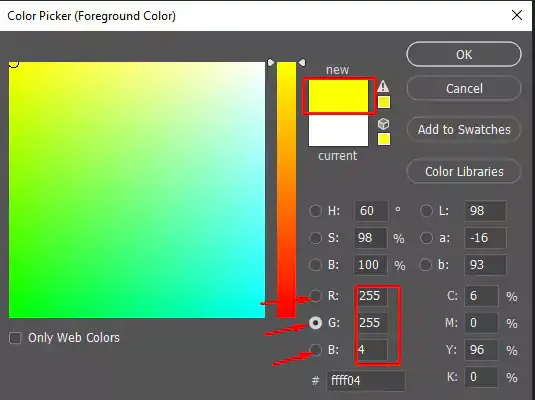Click the current white color preview
This screenshot has width=535, height=400.
[x=338, y=130]
